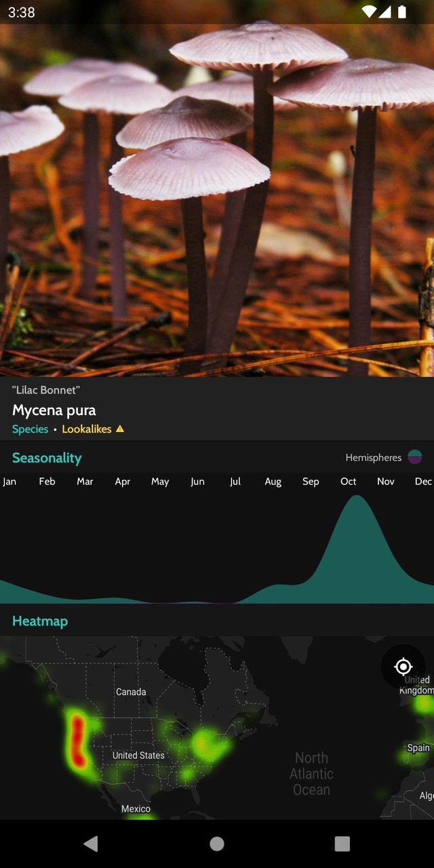
Task: Open the Species classification link
Action: click(x=31, y=429)
